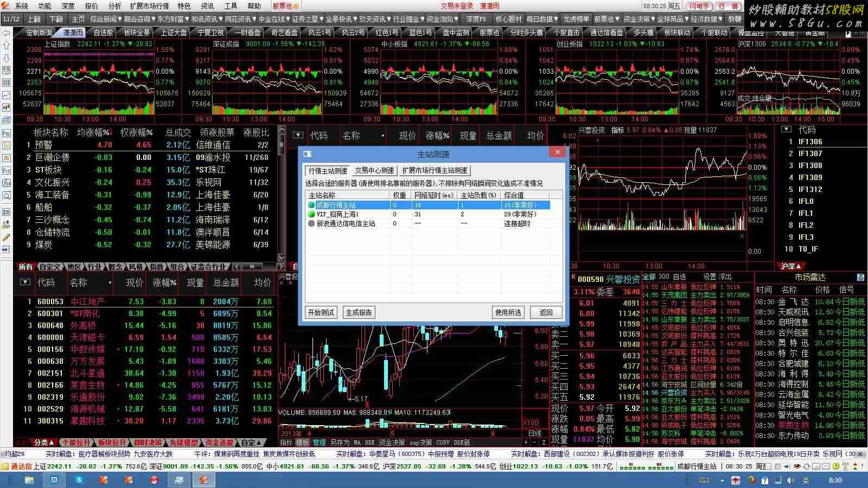The image size is (868, 488).
Task: Click the 开始测试 button
Action: [321, 312]
